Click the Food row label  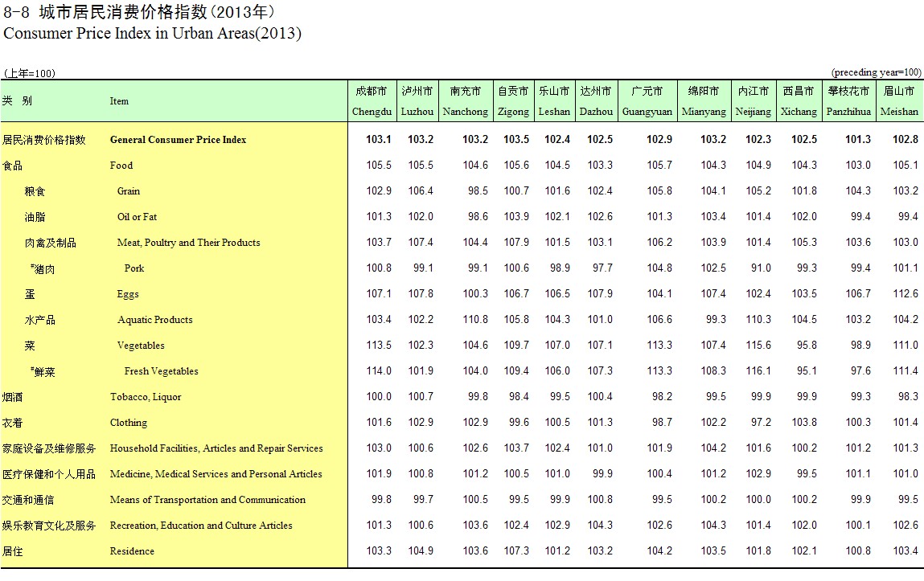[x=121, y=166]
